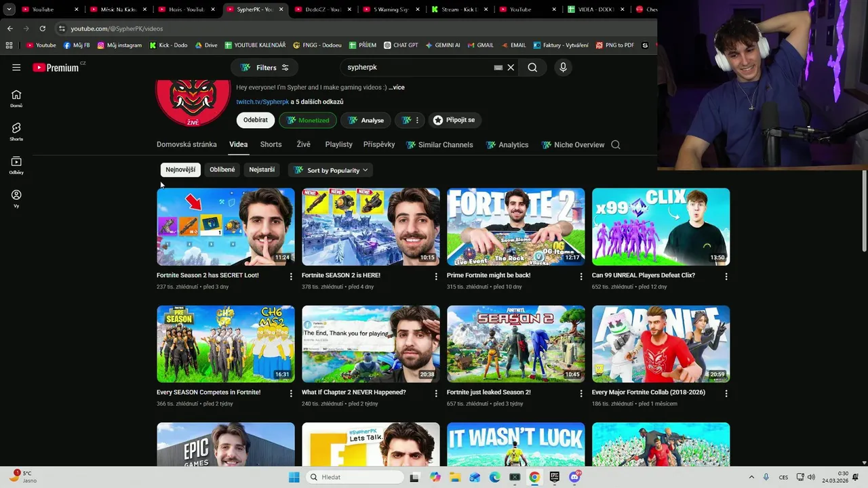
Task: Search within channel using magnifier in tabs
Action: 616,144
